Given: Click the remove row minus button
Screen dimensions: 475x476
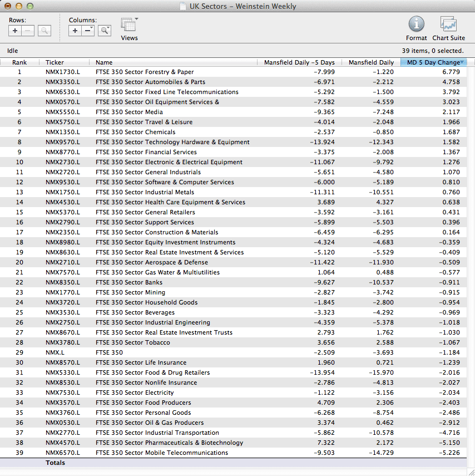Looking at the screenshot, I should click(28, 31).
